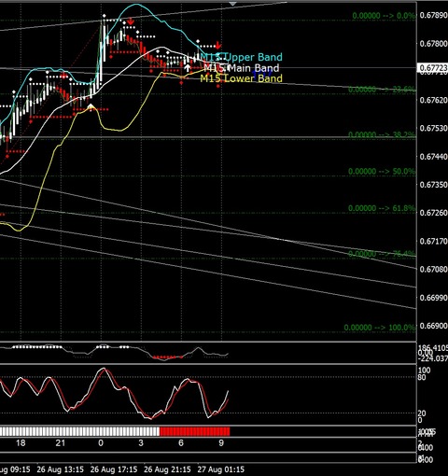Click the 0.67800 price on the axis

434,44
